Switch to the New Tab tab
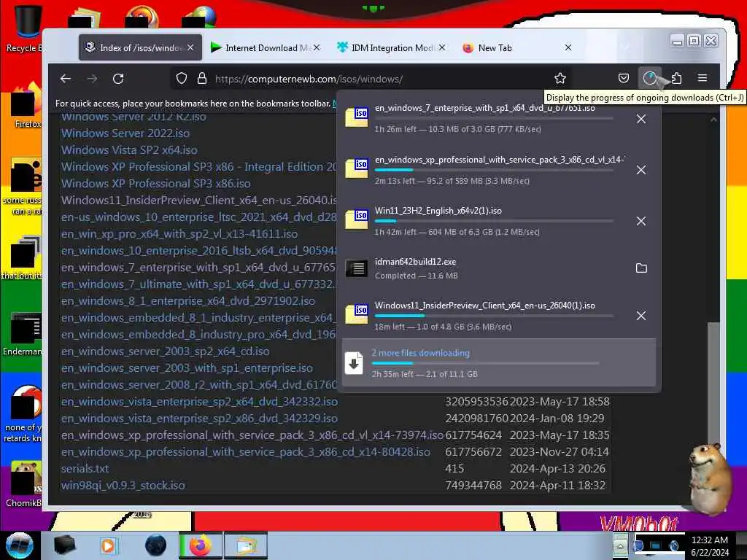The width and height of the screenshot is (747, 560). coord(517,47)
